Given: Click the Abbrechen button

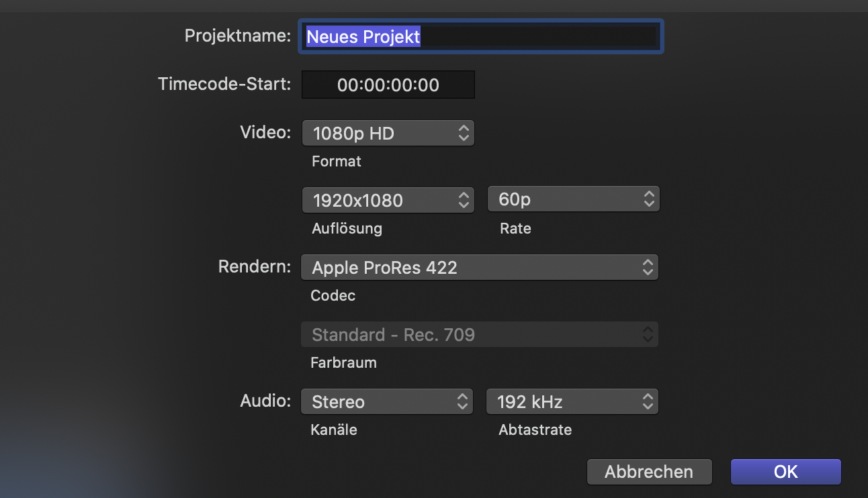Looking at the screenshot, I should (649, 472).
